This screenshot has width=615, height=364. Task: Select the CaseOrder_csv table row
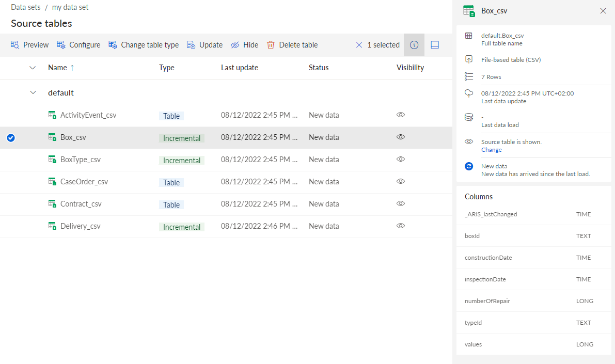click(226, 182)
